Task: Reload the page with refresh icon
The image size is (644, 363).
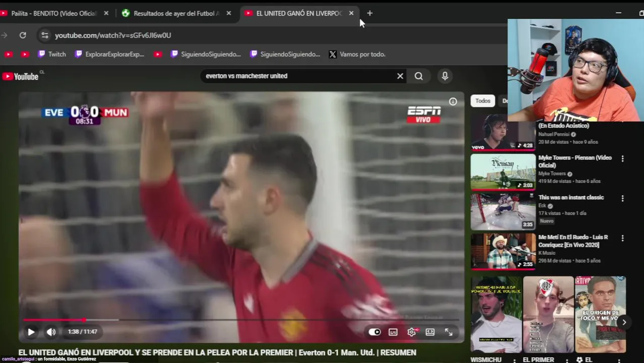Action: 23,35
